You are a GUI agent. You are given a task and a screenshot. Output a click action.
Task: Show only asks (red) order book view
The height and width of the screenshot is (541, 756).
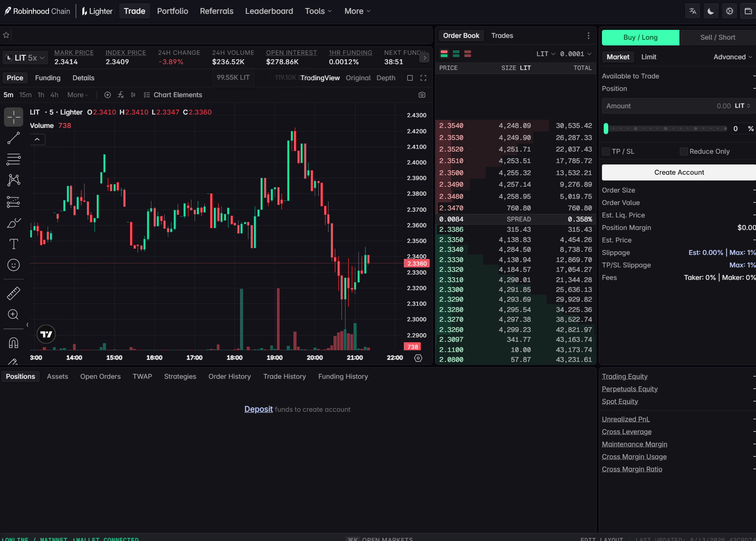coord(467,54)
